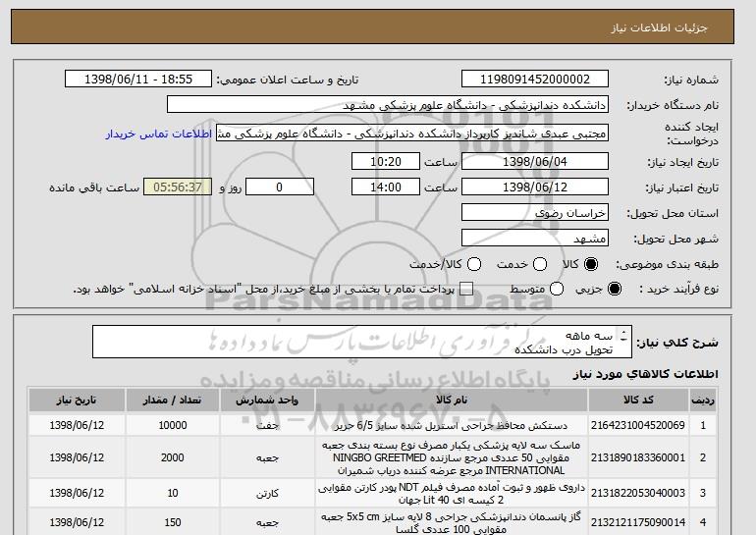Click the buyer organization name field
The image size is (756, 535).
(388, 105)
